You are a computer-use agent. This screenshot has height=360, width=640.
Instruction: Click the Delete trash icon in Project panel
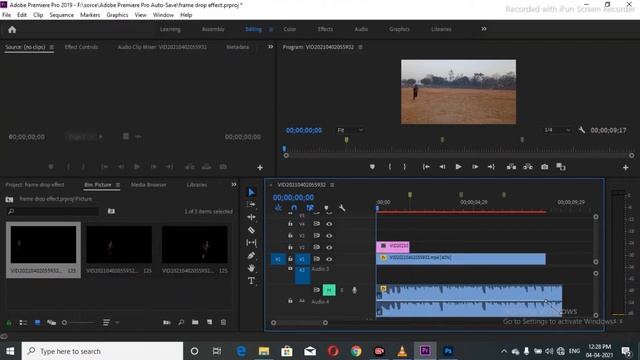coord(223,322)
